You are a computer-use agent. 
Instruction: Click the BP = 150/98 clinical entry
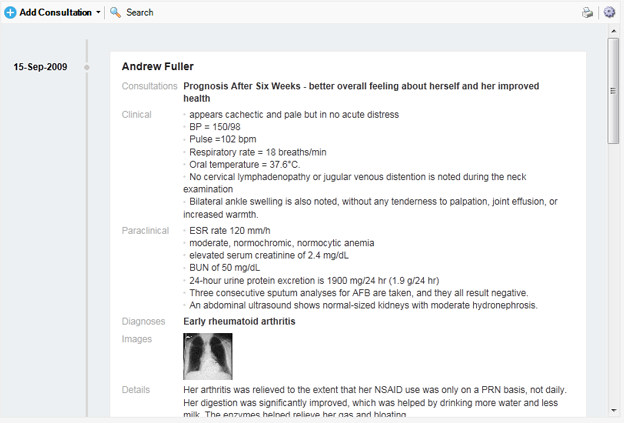214,127
